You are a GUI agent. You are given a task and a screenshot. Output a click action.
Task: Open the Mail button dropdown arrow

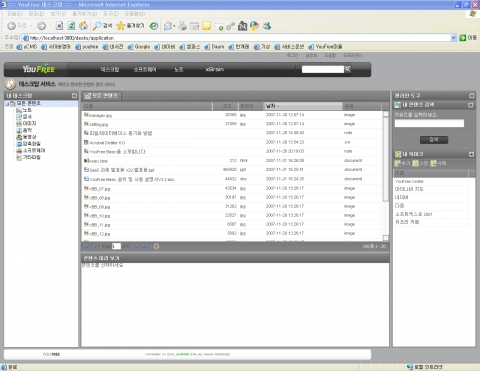click(x=174, y=26)
